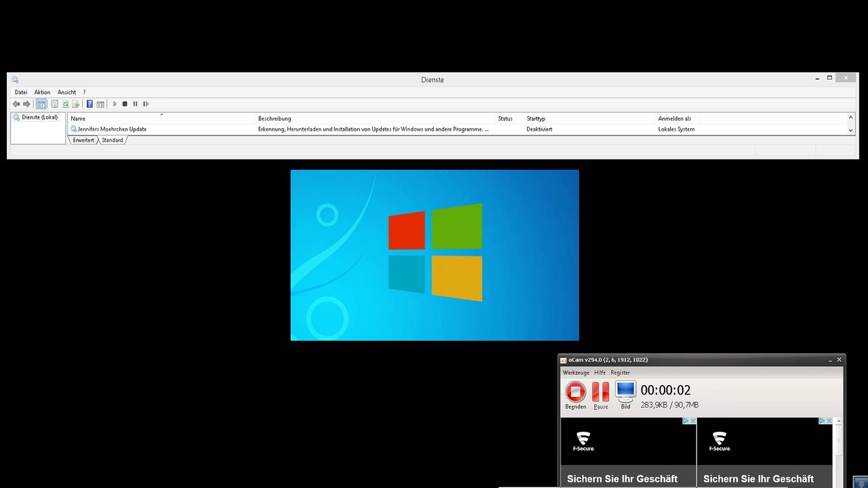The width and height of the screenshot is (868, 488).
Task: Toggle the action pane toolbar button
Action: pyautogui.click(x=100, y=104)
